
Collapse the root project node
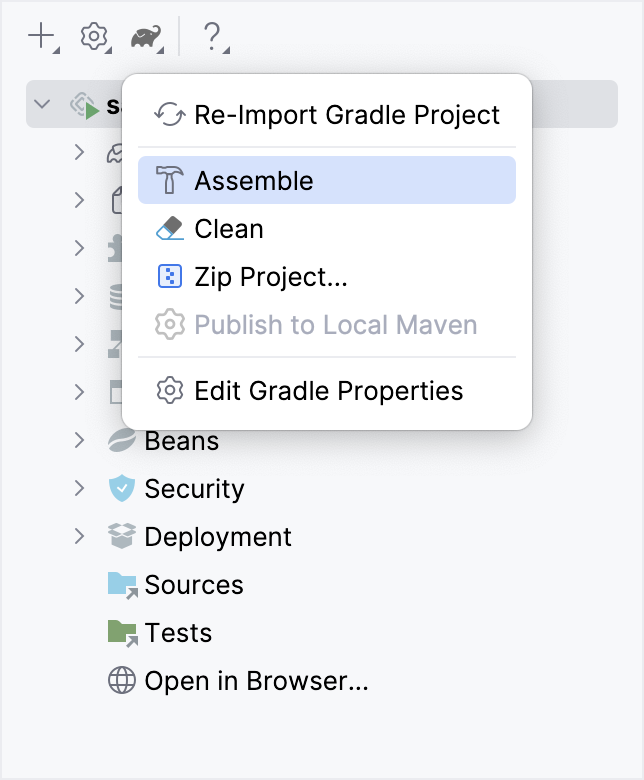pos(42,104)
